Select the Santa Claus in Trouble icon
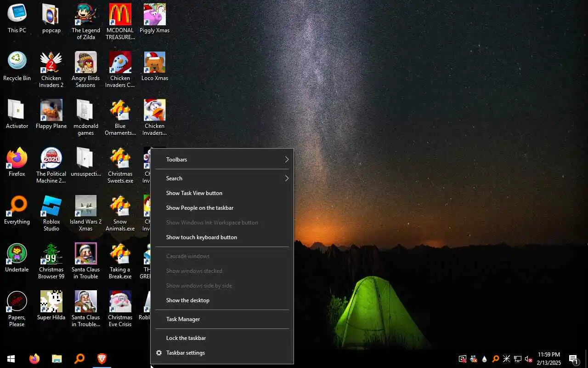588x368 pixels. [x=86, y=261]
